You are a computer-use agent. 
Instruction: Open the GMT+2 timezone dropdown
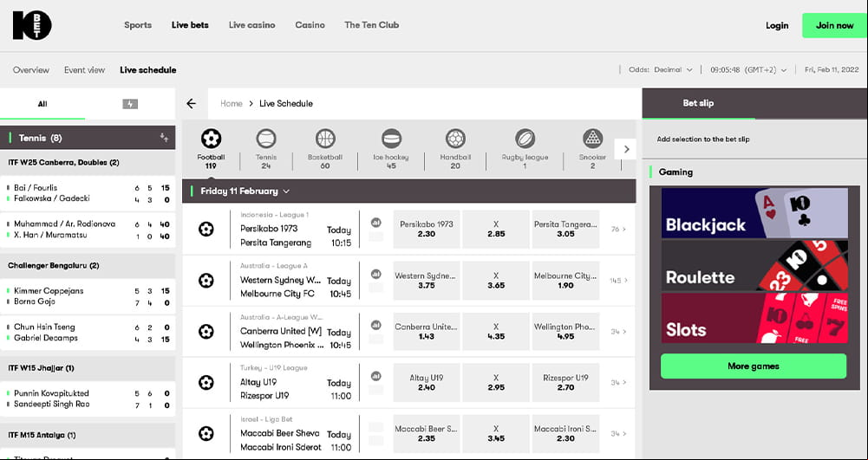[x=748, y=69]
